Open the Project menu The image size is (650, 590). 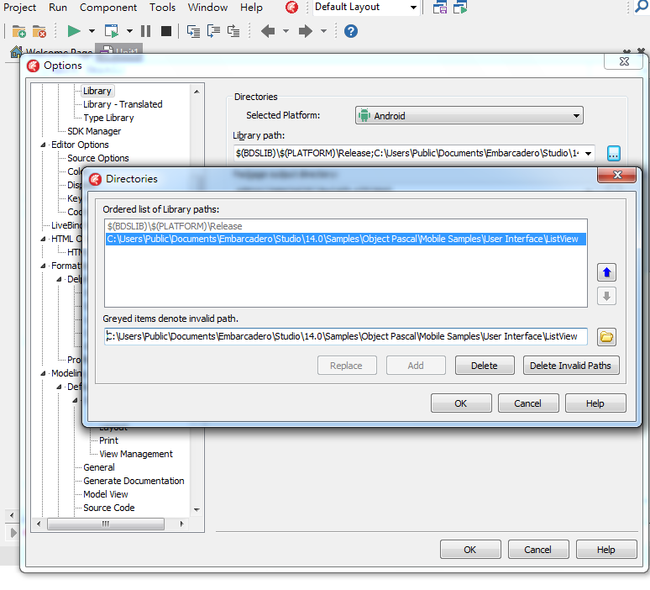click(19, 7)
